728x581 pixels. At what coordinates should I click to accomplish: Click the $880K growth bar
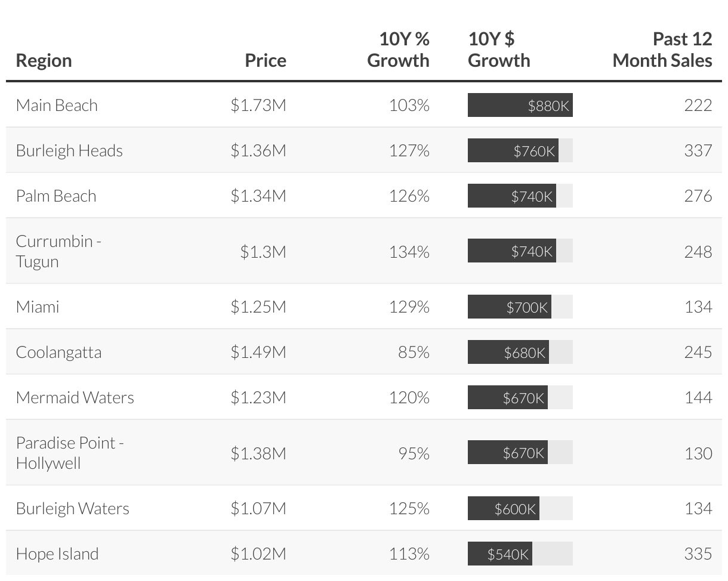point(520,106)
